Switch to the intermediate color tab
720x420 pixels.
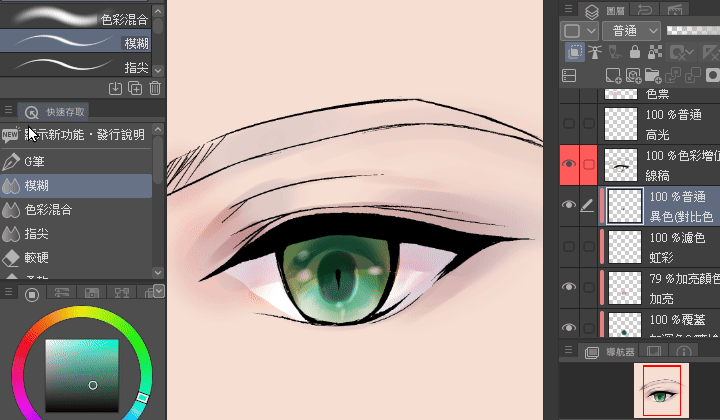122,293
